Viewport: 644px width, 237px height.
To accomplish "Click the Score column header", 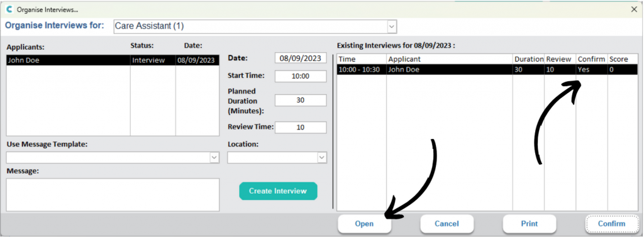I will click(x=623, y=59).
